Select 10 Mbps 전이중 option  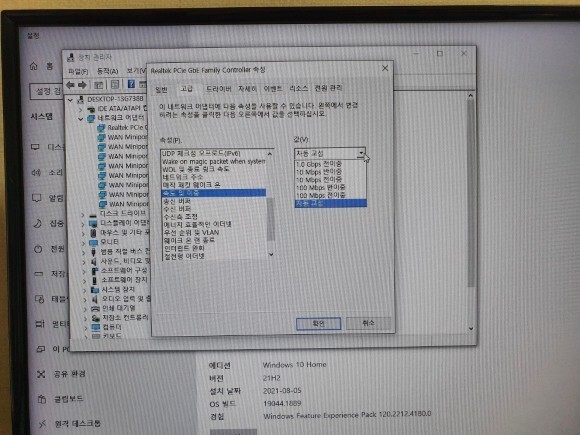pos(330,180)
